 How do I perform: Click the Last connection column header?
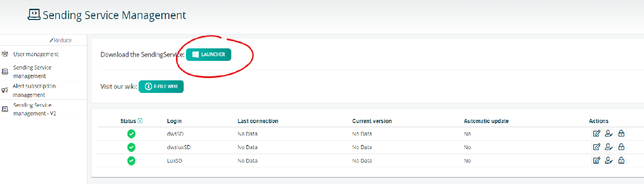pos(258,121)
